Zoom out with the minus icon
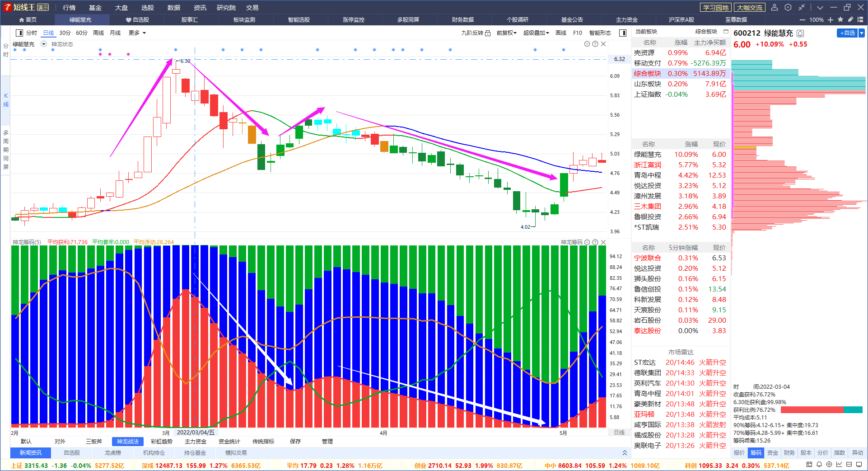Viewport: 868px width, 471px height. pos(803,20)
